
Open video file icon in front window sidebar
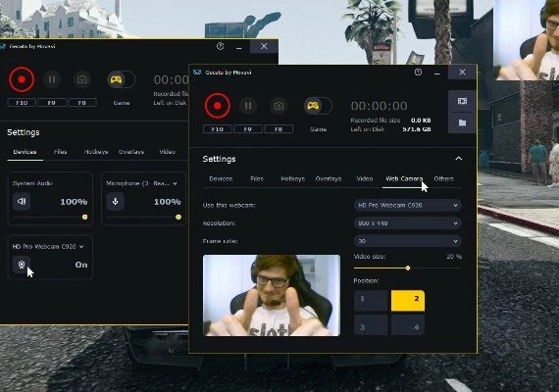[462, 101]
